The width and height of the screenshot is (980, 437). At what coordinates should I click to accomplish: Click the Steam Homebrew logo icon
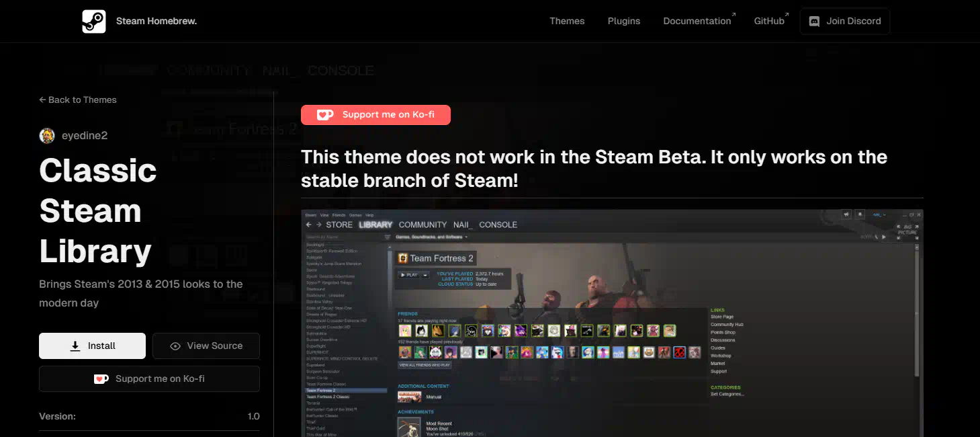tap(94, 22)
